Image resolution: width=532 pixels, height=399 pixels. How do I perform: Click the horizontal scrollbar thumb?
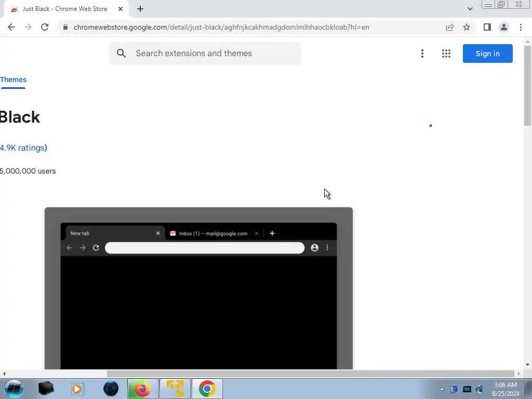[x=311, y=374]
